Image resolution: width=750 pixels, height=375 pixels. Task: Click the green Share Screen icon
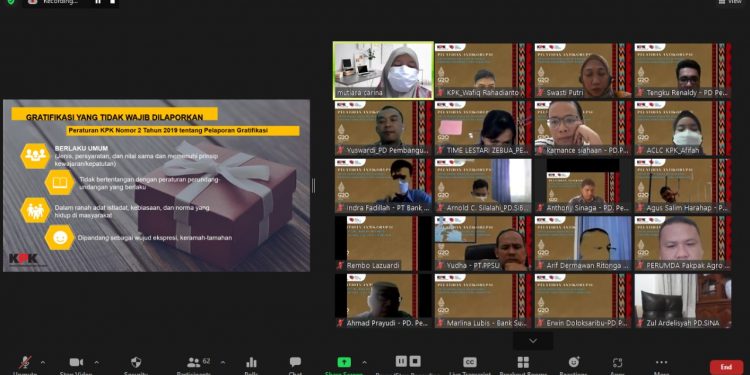[x=344, y=362]
